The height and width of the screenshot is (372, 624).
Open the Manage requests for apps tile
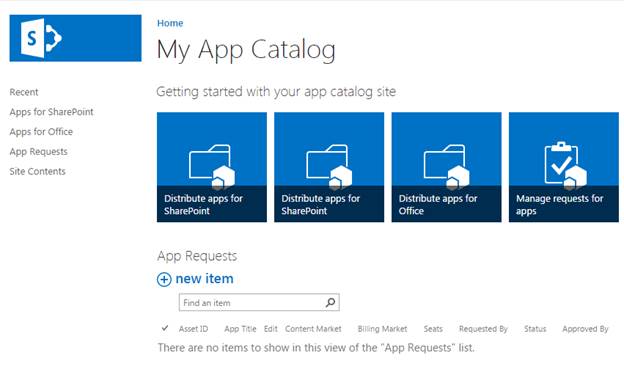564,167
